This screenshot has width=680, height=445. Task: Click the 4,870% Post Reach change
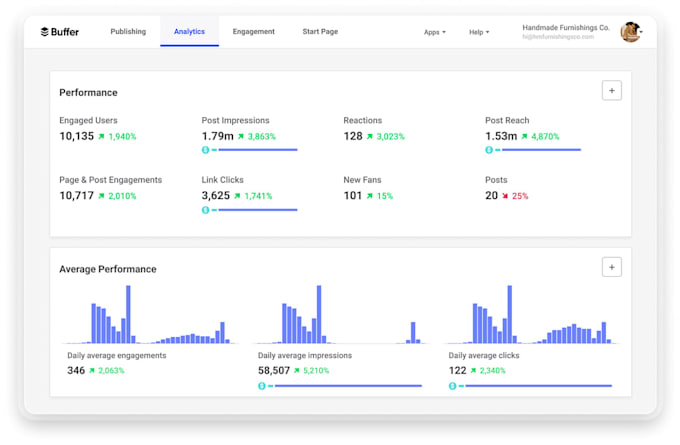pyautogui.click(x=545, y=137)
